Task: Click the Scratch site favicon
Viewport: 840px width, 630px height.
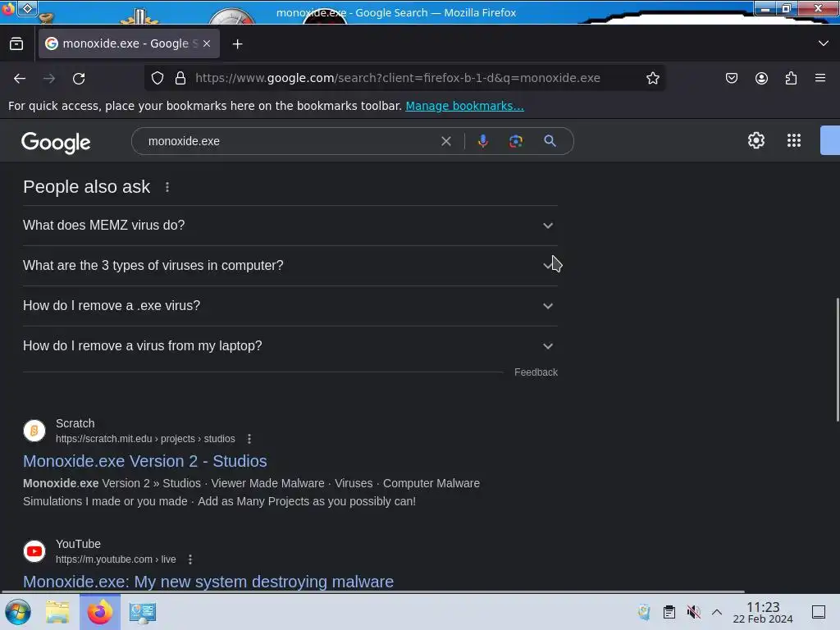Action: (34, 431)
